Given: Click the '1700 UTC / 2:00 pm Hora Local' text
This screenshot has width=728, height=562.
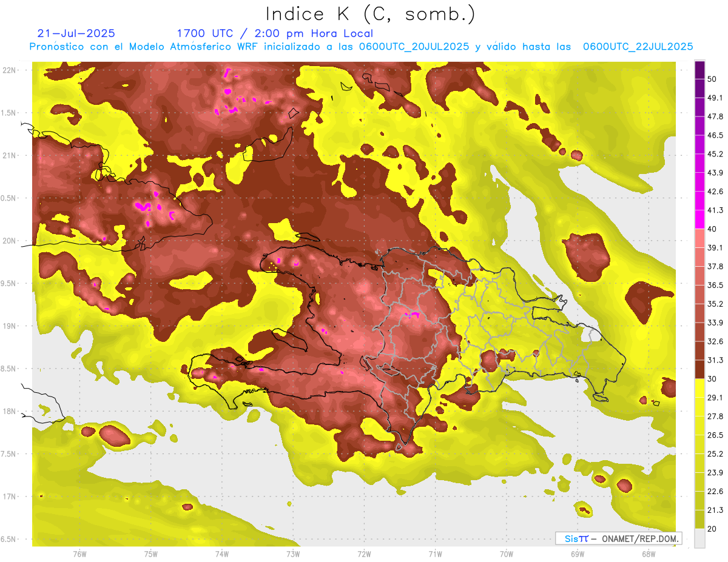Looking at the screenshot, I should click(x=274, y=33).
